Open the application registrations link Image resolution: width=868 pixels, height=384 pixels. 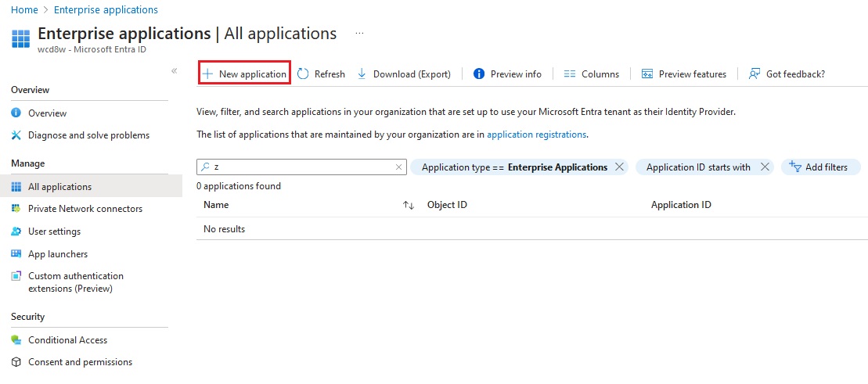click(x=536, y=135)
